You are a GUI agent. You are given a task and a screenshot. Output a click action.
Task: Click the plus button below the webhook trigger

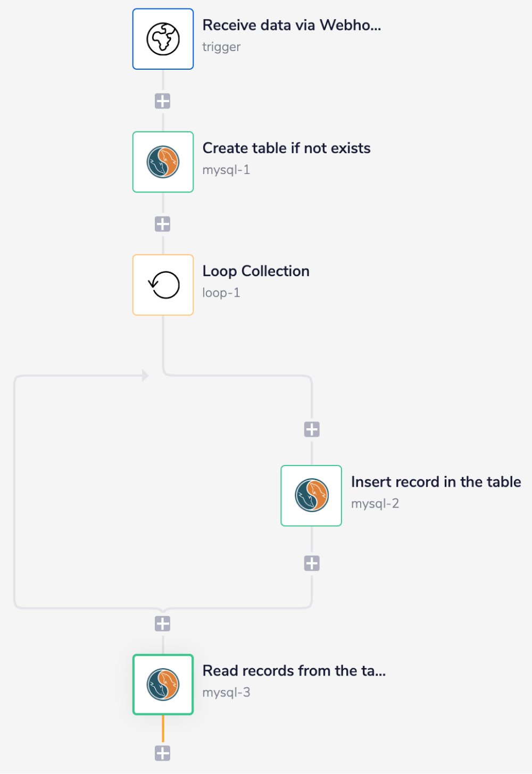point(163,101)
